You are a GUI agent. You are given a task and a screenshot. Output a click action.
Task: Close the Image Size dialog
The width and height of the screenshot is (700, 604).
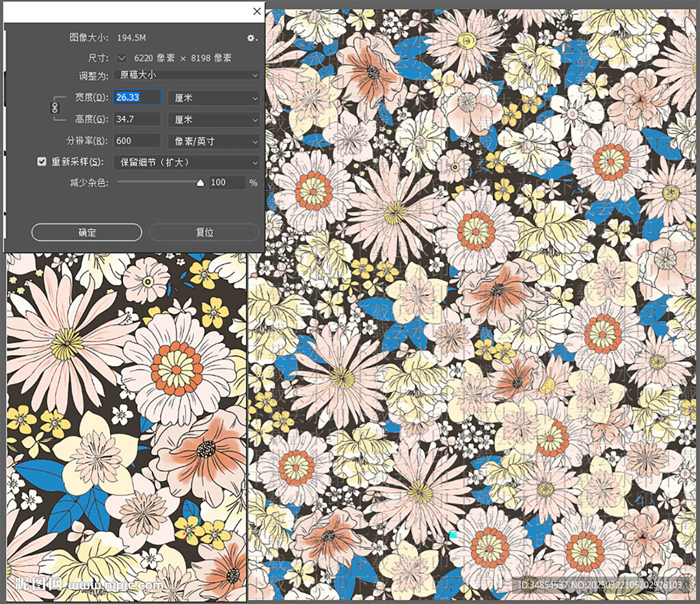tap(257, 12)
